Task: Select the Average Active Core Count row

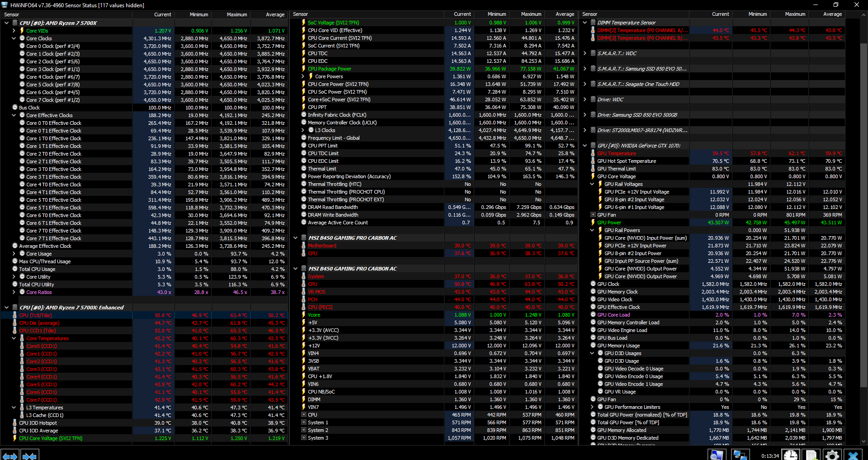Action: tap(434, 223)
